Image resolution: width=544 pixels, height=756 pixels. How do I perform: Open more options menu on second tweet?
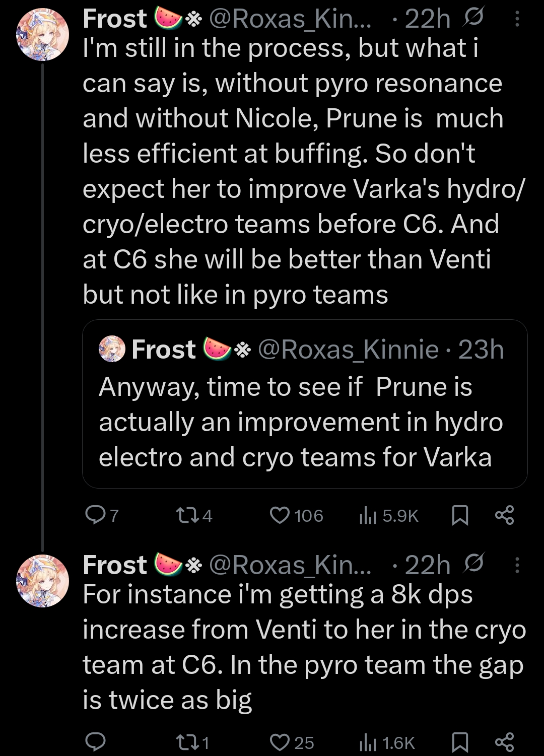pyautogui.click(x=517, y=566)
